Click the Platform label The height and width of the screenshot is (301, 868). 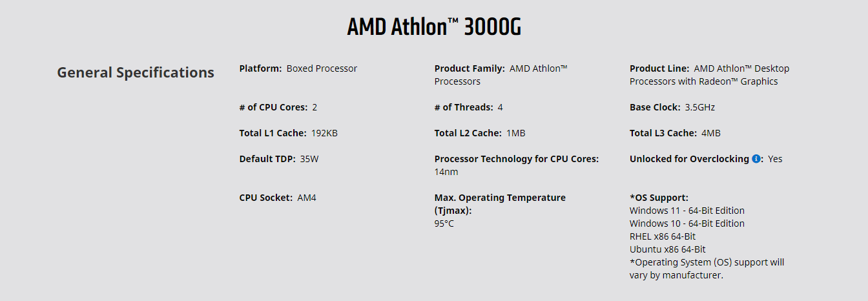pyautogui.click(x=260, y=68)
